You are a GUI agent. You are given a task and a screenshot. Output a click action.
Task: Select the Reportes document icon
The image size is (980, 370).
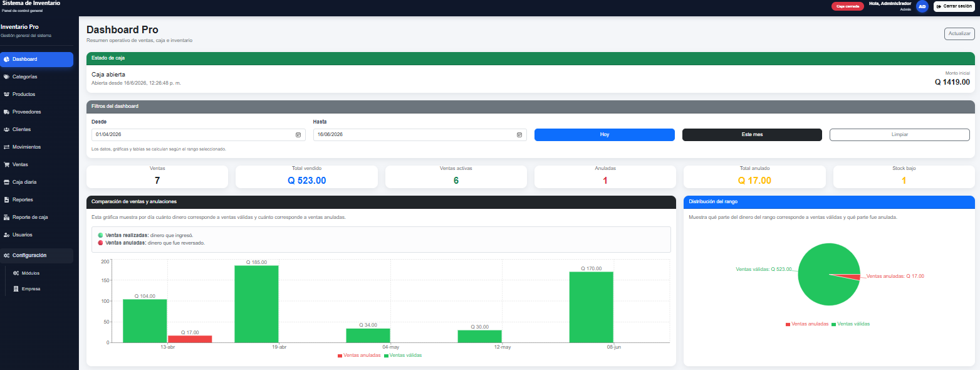[6, 199]
